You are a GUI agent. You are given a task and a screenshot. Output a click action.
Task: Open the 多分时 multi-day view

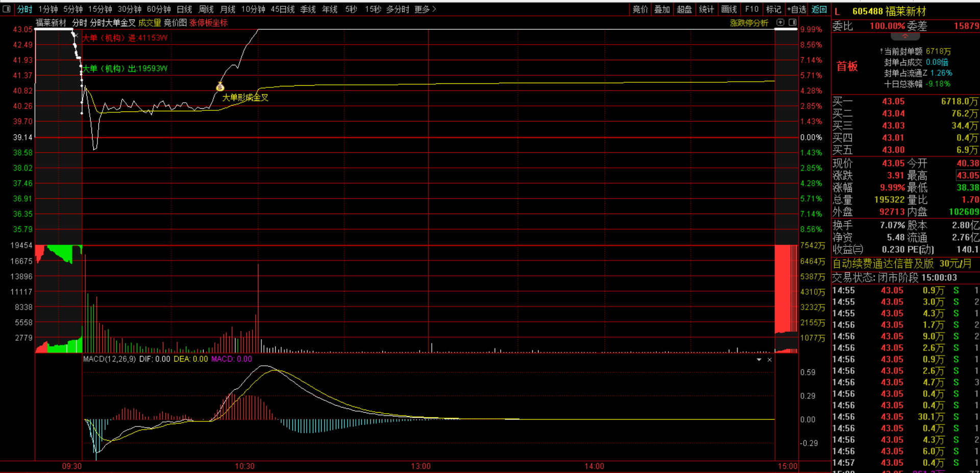tap(398, 9)
